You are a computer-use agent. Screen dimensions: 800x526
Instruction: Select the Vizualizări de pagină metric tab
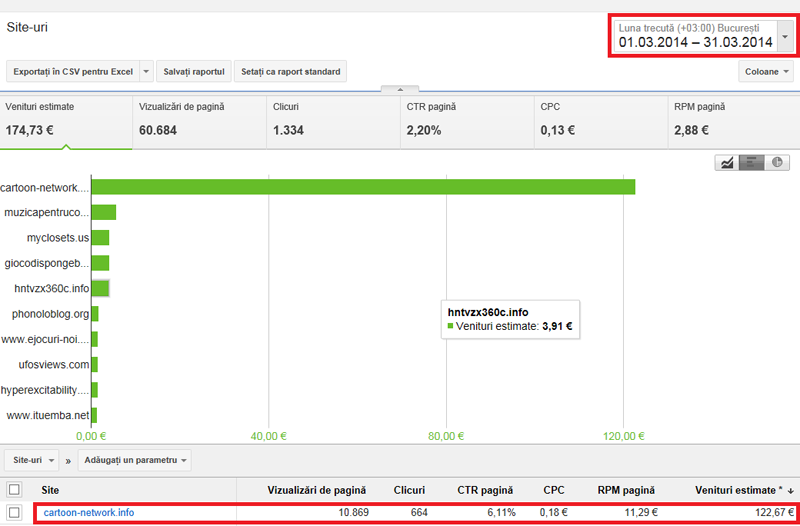pyautogui.click(x=198, y=120)
